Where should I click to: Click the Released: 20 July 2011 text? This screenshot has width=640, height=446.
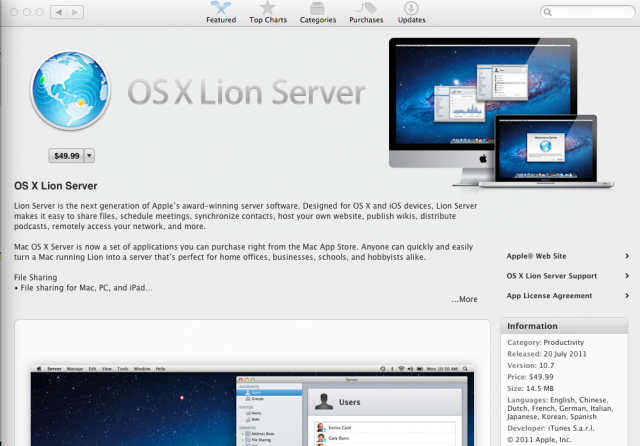(x=547, y=354)
